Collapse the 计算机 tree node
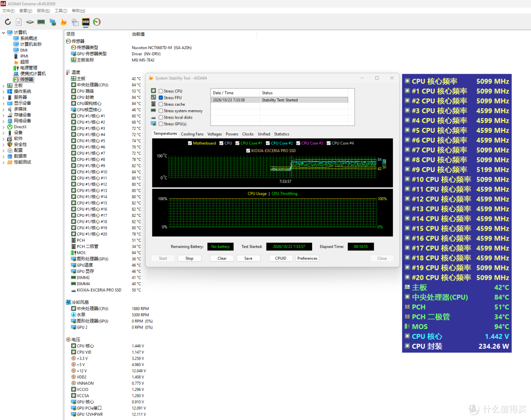 point(3,33)
